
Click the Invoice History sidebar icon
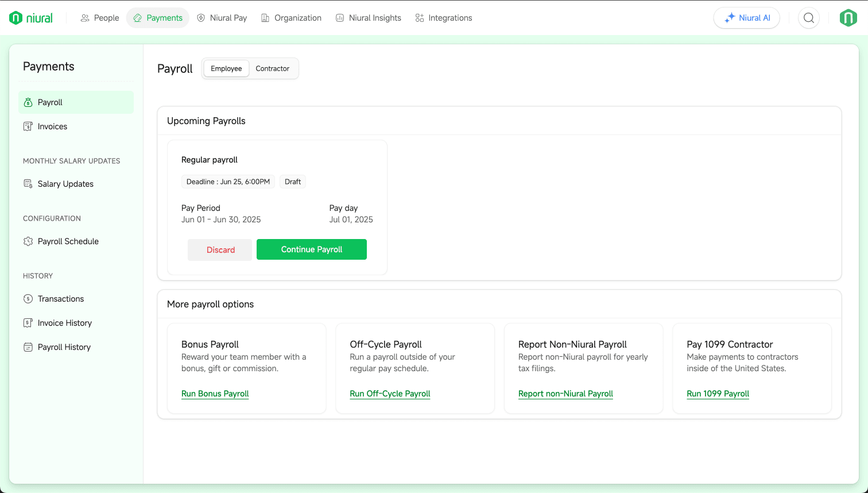point(28,323)
